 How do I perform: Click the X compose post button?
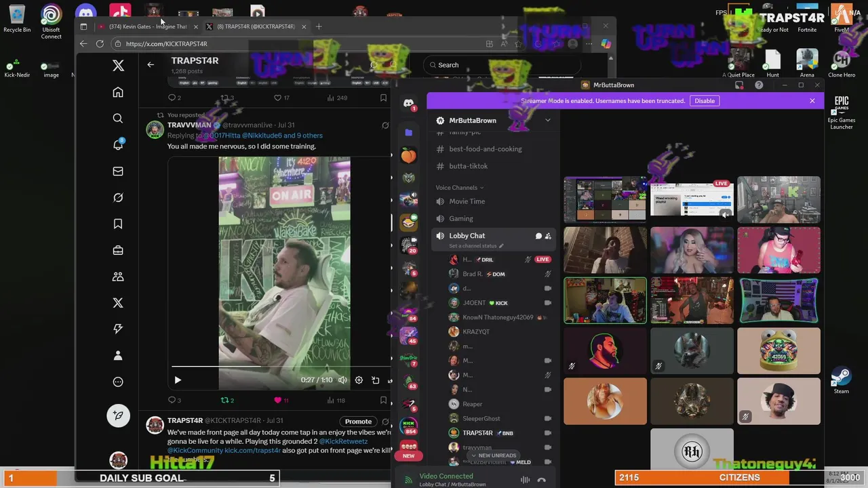pos(118,415)
